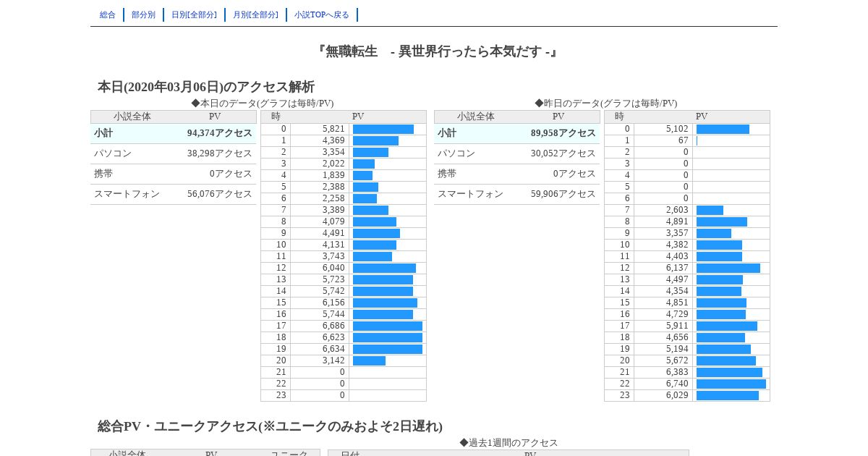Viewport: 868px width, 456px height.
Task: Click yesterday's PV value 3,357
Action: (677, 233)
